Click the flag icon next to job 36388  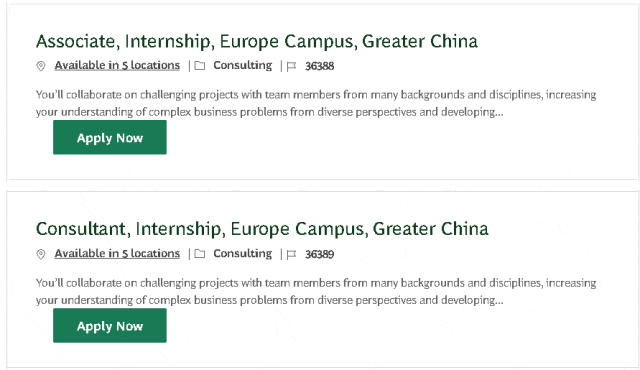pyautogui.click(x=291, y=66)
